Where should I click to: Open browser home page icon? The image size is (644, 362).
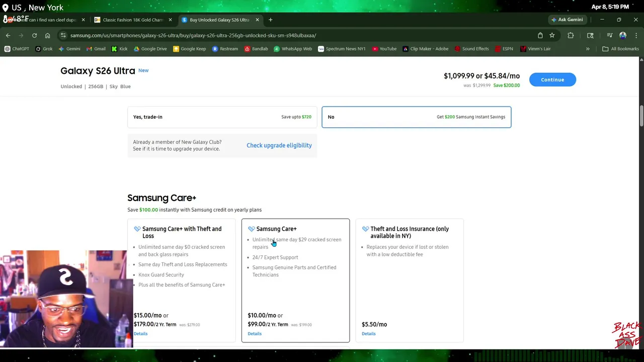47,35
